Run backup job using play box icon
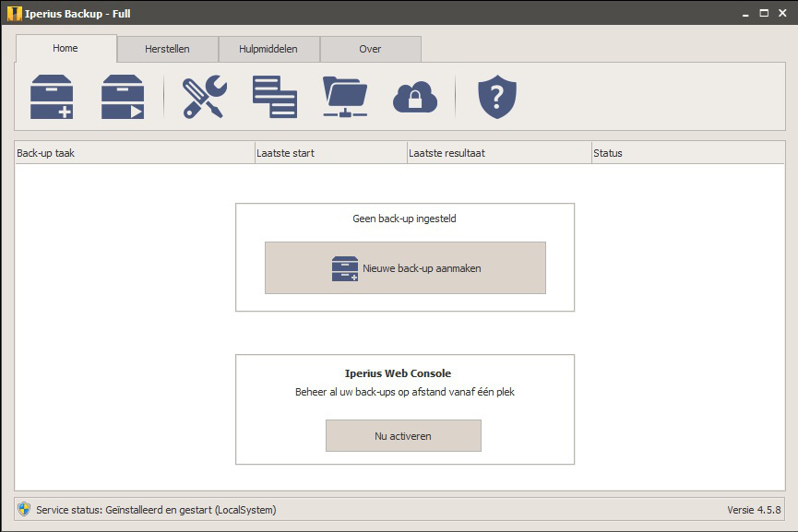The height and width of the screenshot is (532, 798). click(x=123, y=97)
